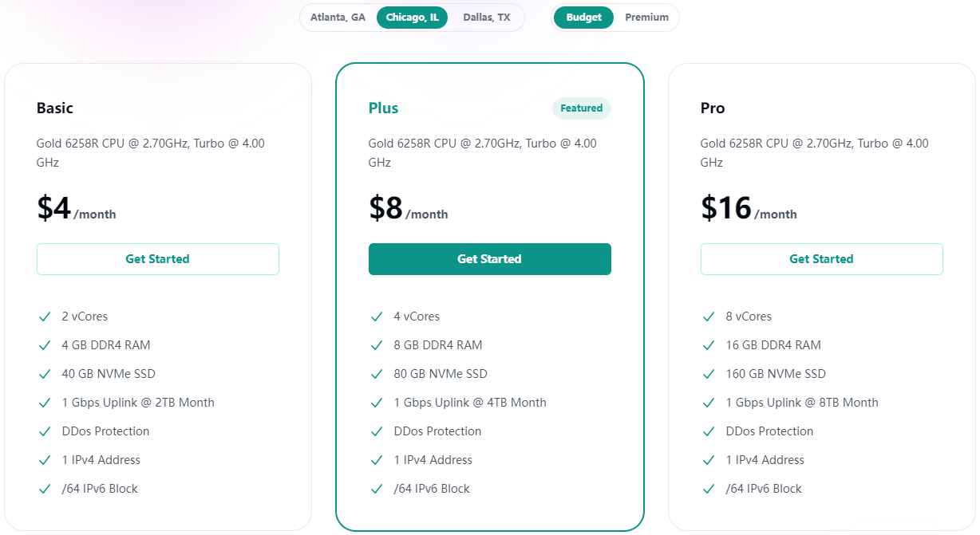Click the checkmark beside Pro 160 GB NVMe SSD
The height and width of the screenshot is (535, 980).
point(709,374)
